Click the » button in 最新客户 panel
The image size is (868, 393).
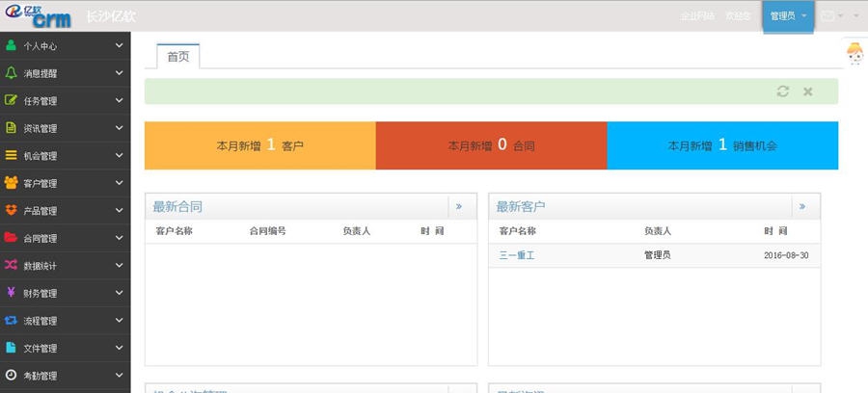pos(802,207)
